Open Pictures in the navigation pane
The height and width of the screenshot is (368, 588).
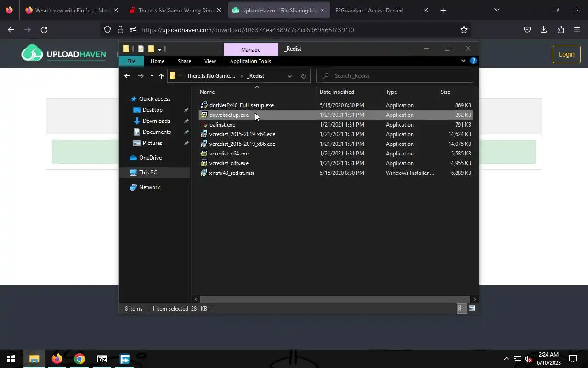[x=153, y=143]
